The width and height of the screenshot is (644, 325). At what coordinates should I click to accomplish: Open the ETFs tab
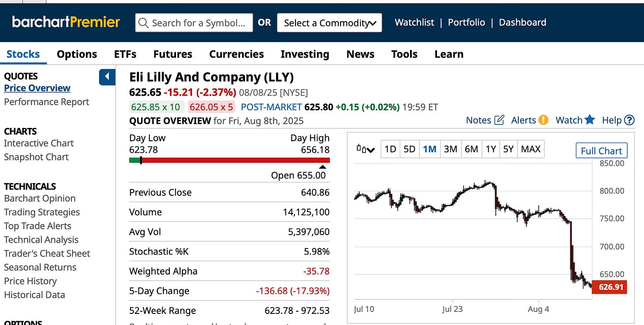pyautogui.click(x=125, y=54)
